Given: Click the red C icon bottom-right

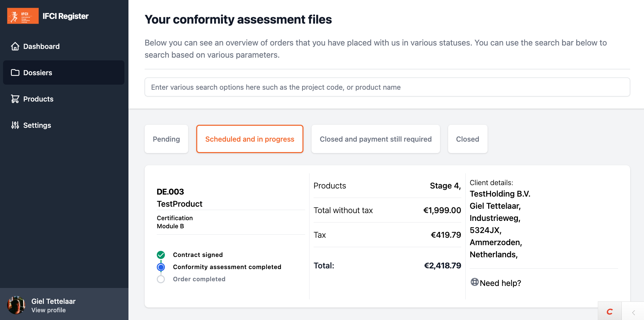Looking at the screenshot, I should (x=610, y=312).
